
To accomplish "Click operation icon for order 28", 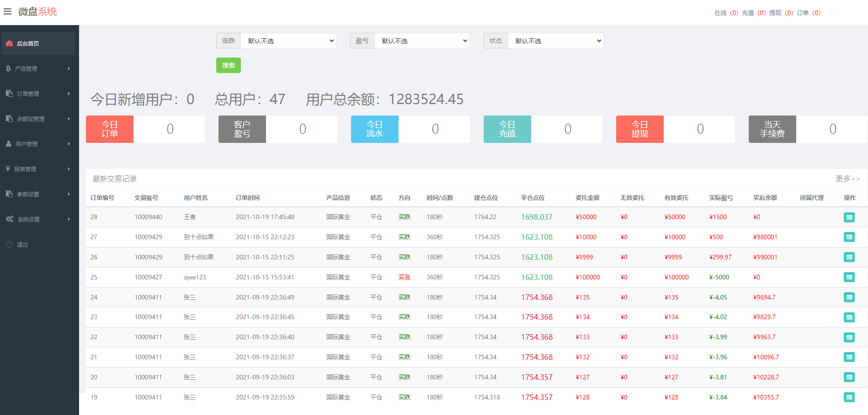I will (x=849, y=218).
